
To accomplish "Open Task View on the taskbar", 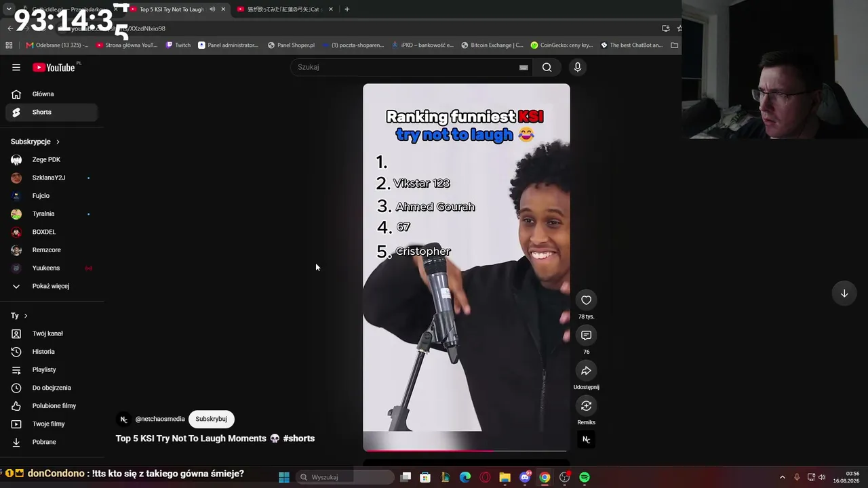I will (x=406, y=477).
